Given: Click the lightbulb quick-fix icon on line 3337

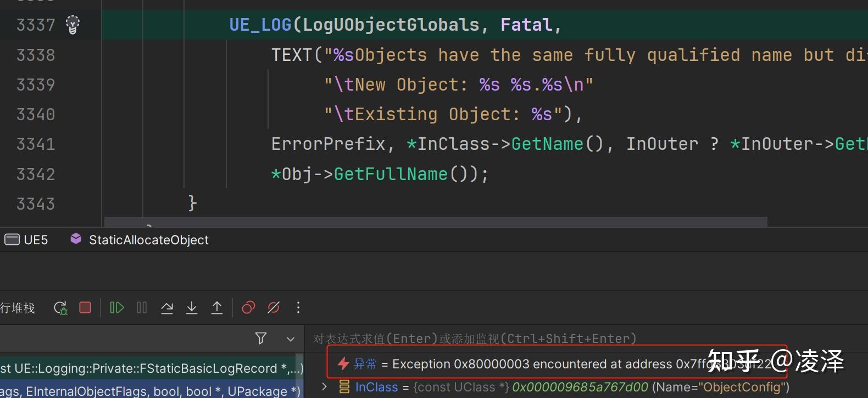Looking at the screenshot, I should [73, 25].
